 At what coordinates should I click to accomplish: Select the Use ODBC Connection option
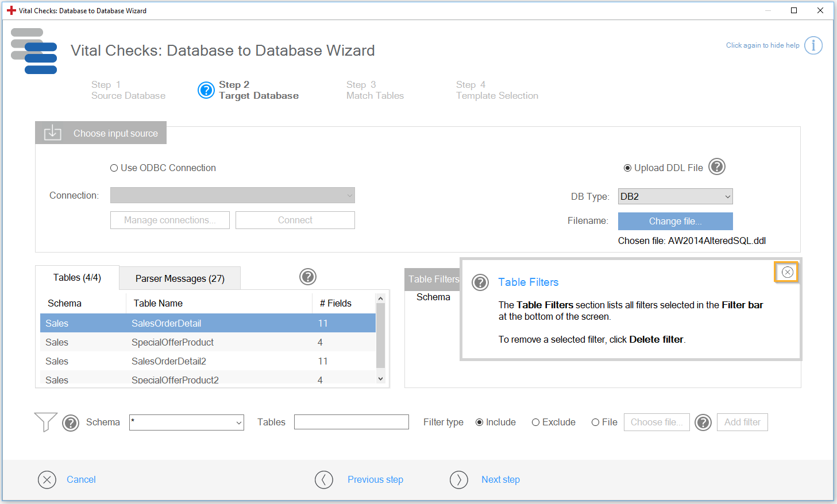pos(114,168)
